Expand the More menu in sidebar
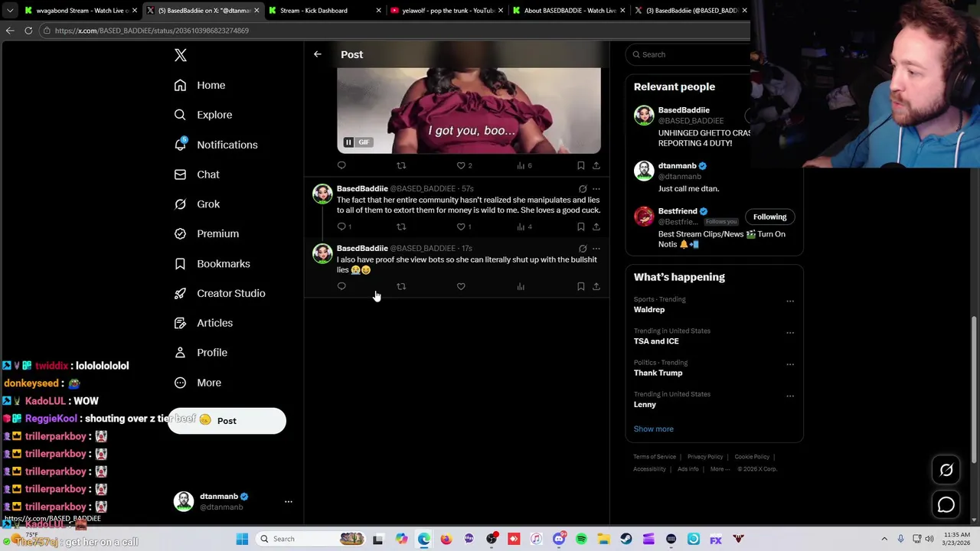Image resolution: width=980 pixels, height=551 pixels. tap(198, 383)
